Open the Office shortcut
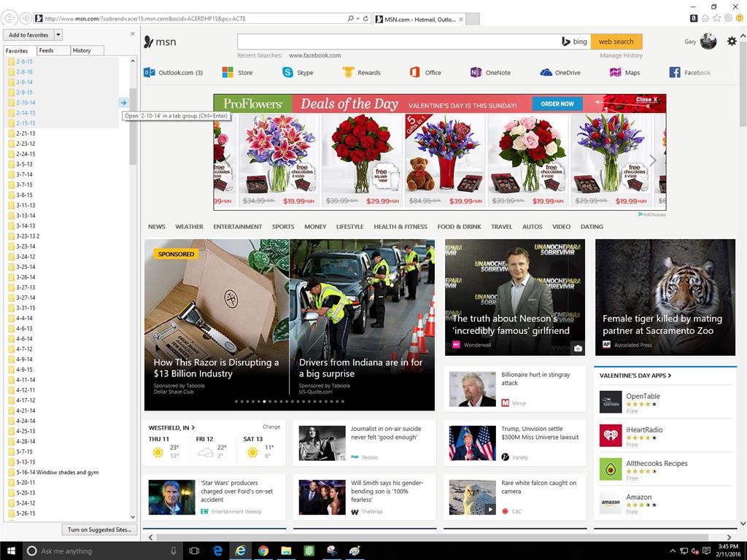Image resolution: width=747 pixels, height=560 pixels. (425, 72)
